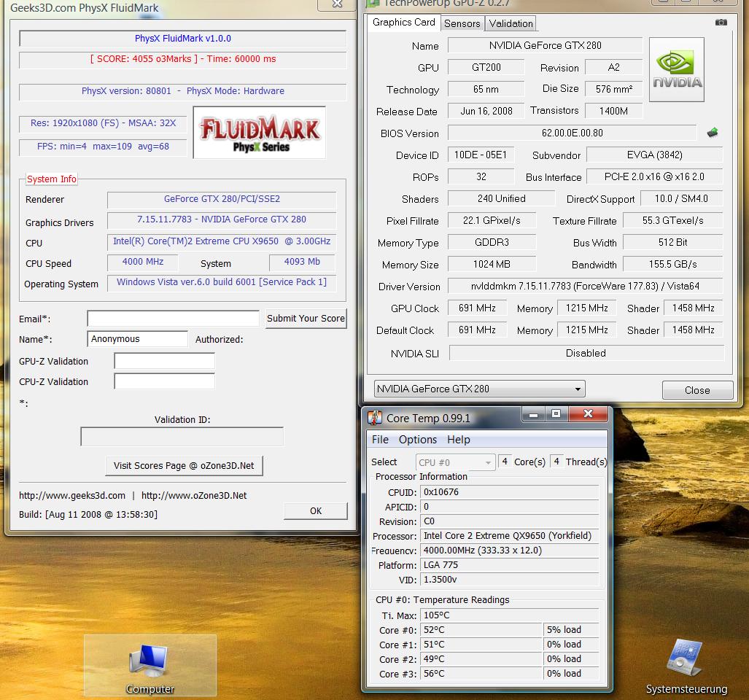
Task: Switch to the Sensors tab in GPU-Z
Action: pyautogui.click(x=462, y=23)
